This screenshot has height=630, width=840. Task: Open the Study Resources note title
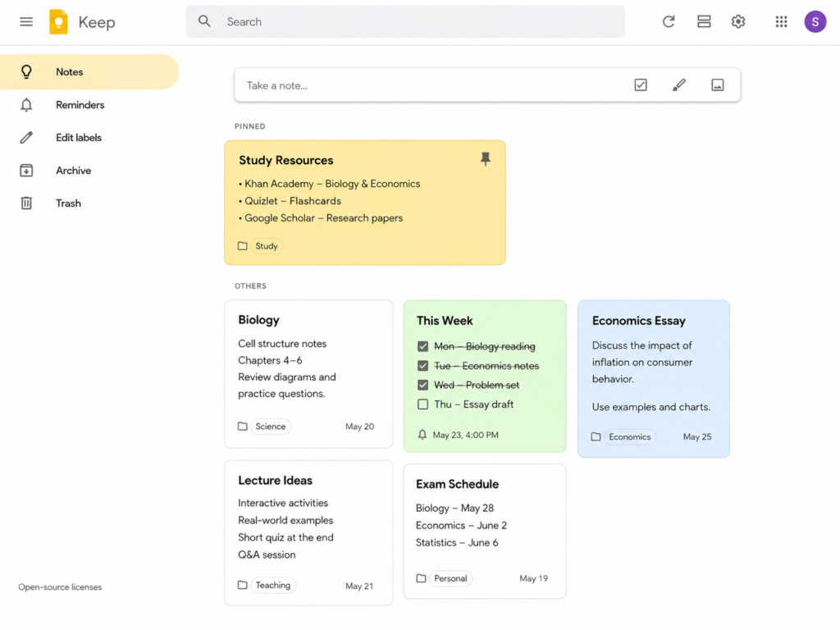[x=286, y=160]
